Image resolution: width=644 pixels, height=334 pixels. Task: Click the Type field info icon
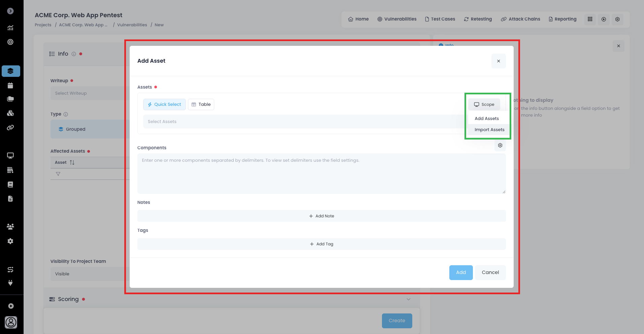tap(66, 114)
